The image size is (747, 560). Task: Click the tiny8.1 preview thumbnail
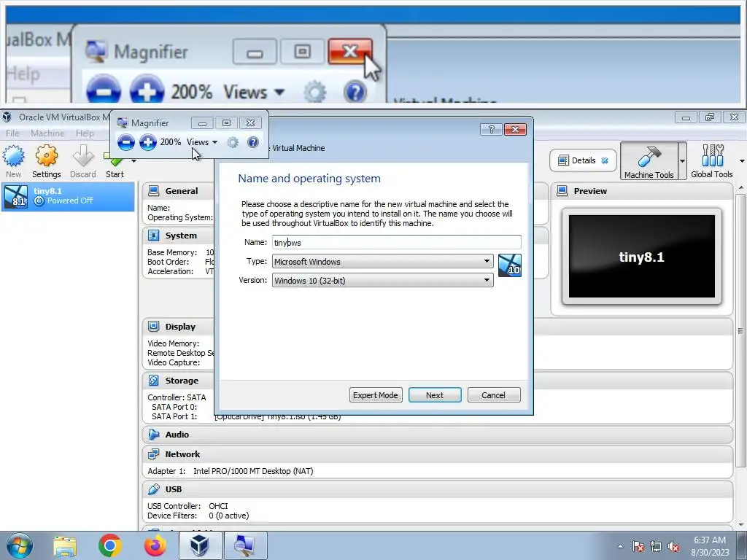tap(642, 256)
